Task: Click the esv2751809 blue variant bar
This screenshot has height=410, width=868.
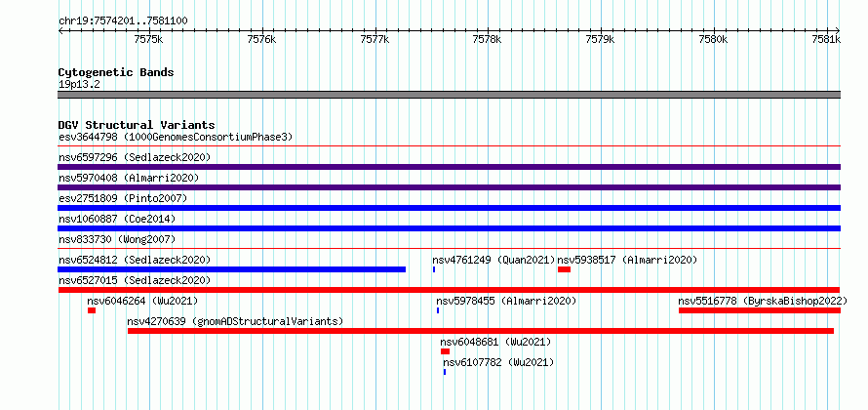Action: click(x=449, y=208)
